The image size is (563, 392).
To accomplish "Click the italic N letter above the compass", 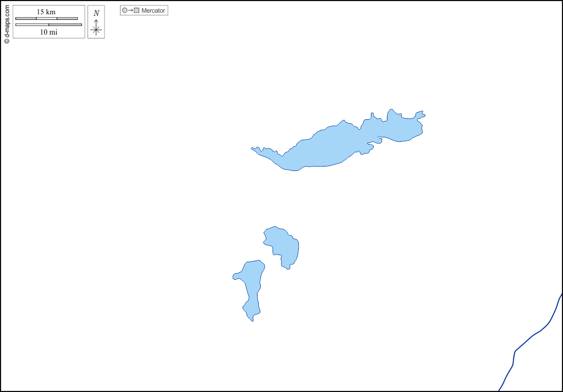I will pyautogui.click(x=96, y=13).
